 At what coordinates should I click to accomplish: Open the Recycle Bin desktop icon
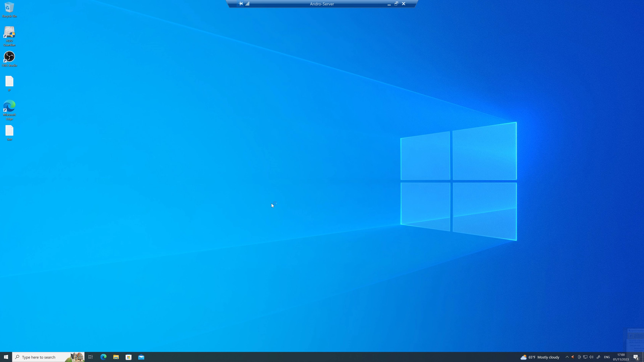point(9,10)
